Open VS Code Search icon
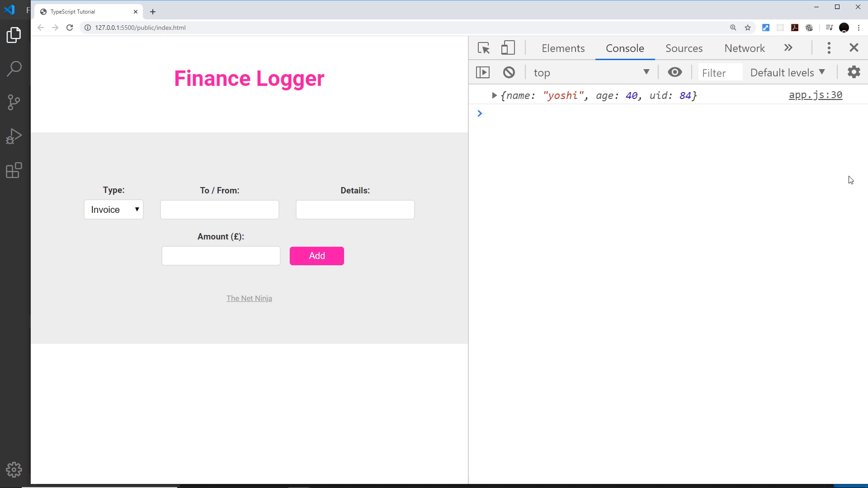868x488 pixels. pos(14,69)
